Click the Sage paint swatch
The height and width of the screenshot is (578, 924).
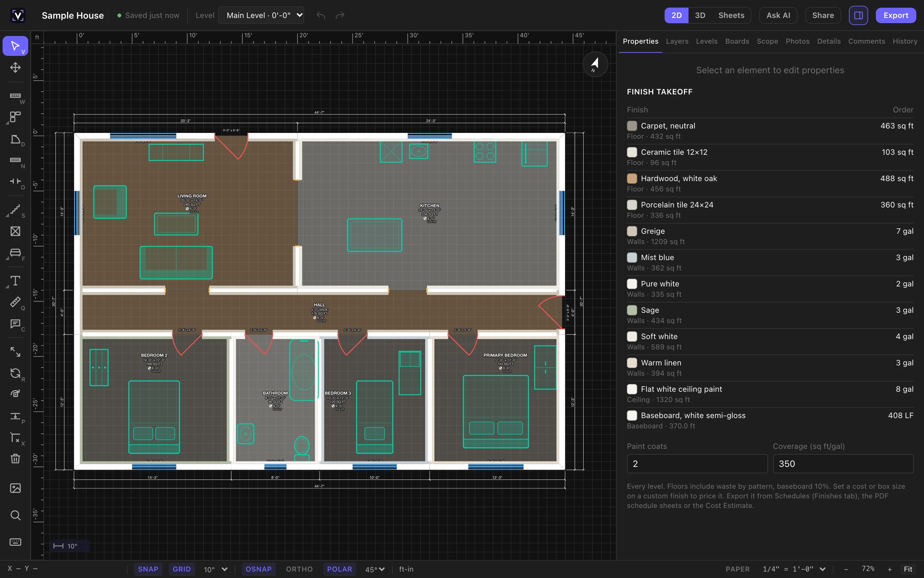(x=632, y=310)
